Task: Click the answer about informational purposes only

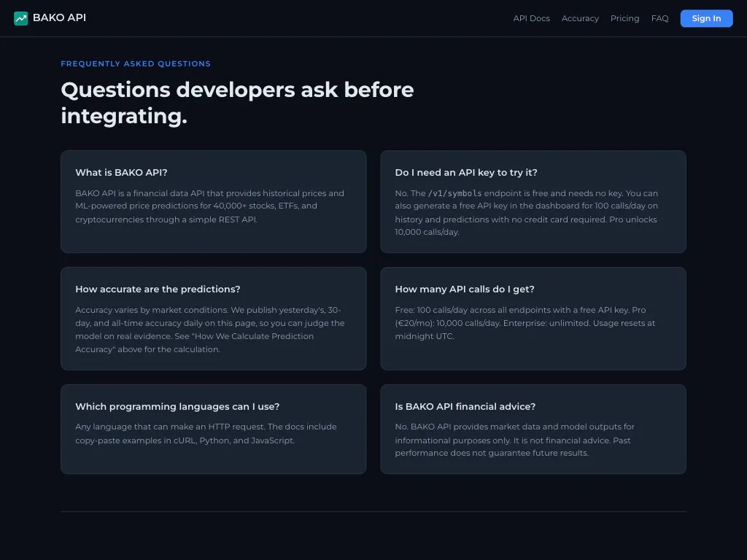Action: click(514, 440)
